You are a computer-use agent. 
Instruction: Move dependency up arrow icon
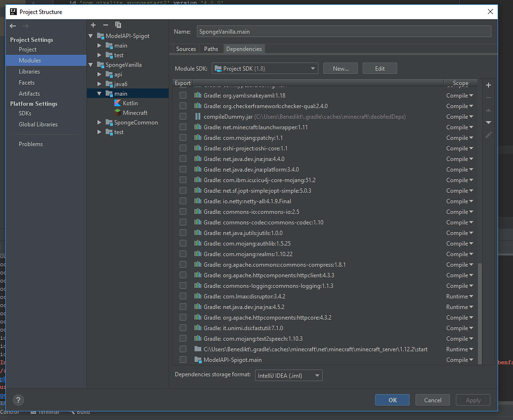coord(488,110)
